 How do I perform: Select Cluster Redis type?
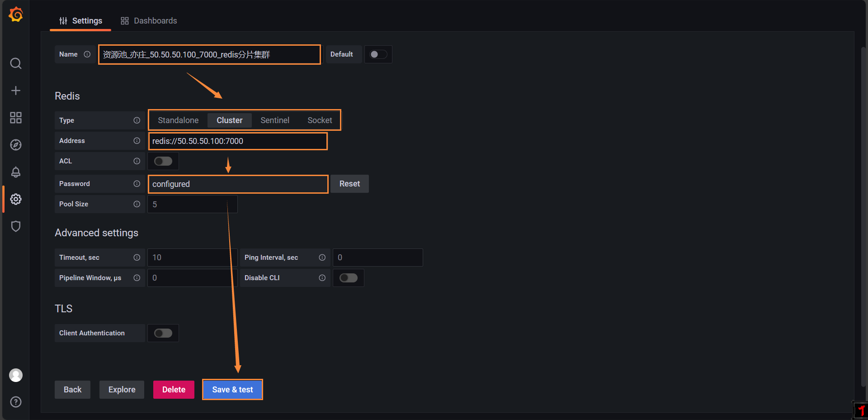(x=230, y=120)
